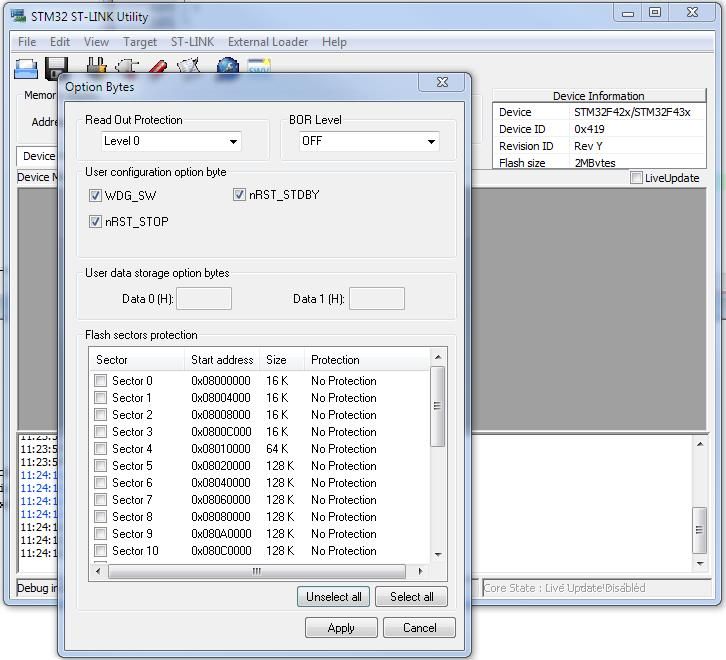
Task: Uncheck the WDG_SW option
Action: pos(95,195)
